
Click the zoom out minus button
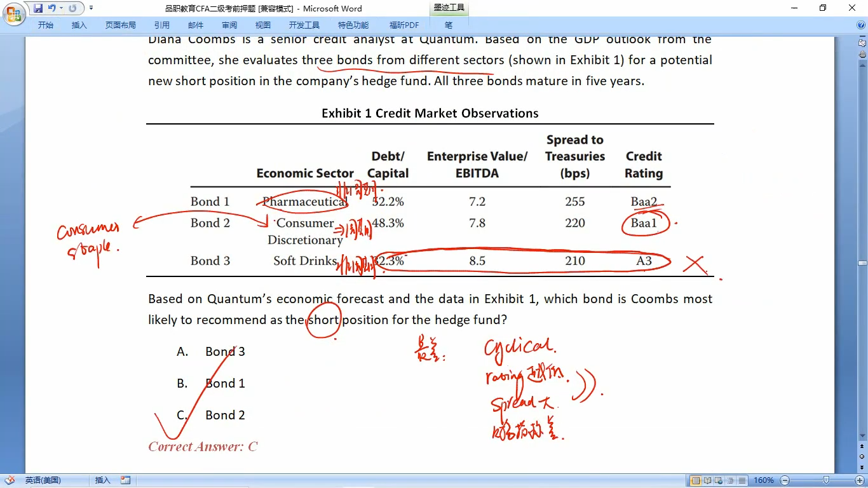[785, 480]
